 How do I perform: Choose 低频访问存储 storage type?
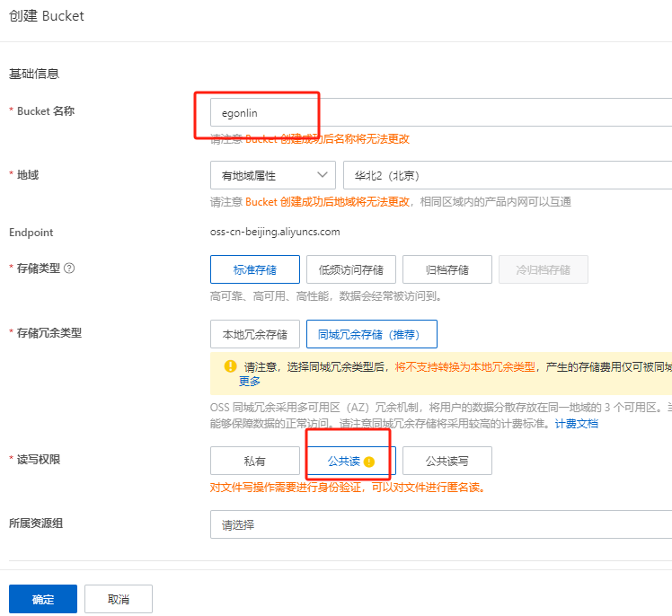tap(350, 269)
